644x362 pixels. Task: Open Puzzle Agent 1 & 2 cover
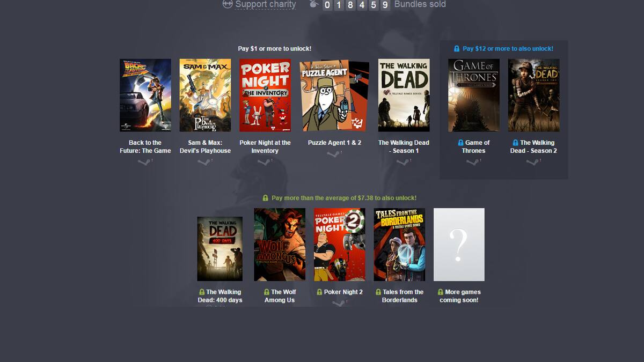pyautogui.click(x=334, y=95)
